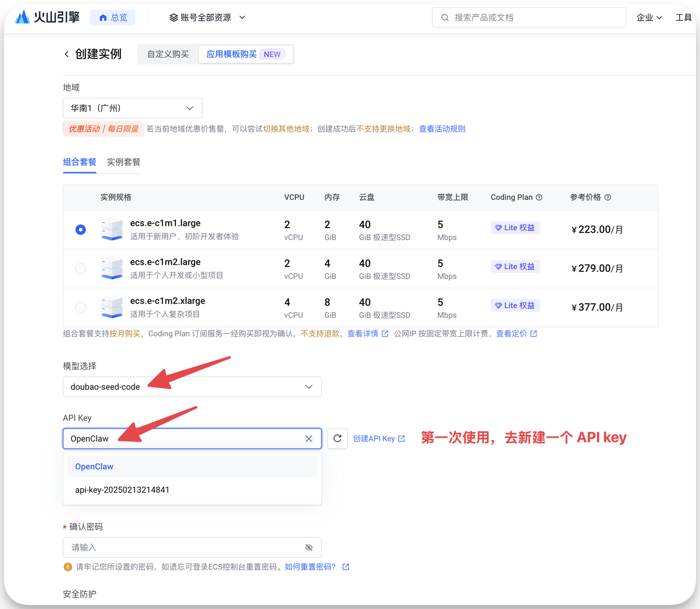Viewport: 700px width, 609px height.
Task: Open the 查看定价 link
Action: click(x=511, y=334)
